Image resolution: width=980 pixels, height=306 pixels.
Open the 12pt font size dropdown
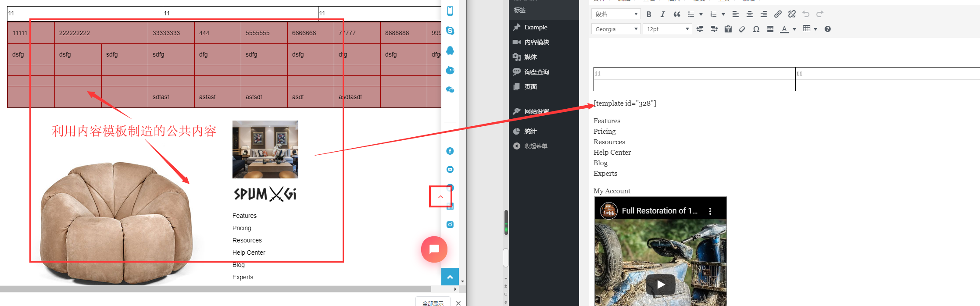(x=668, y=29)
